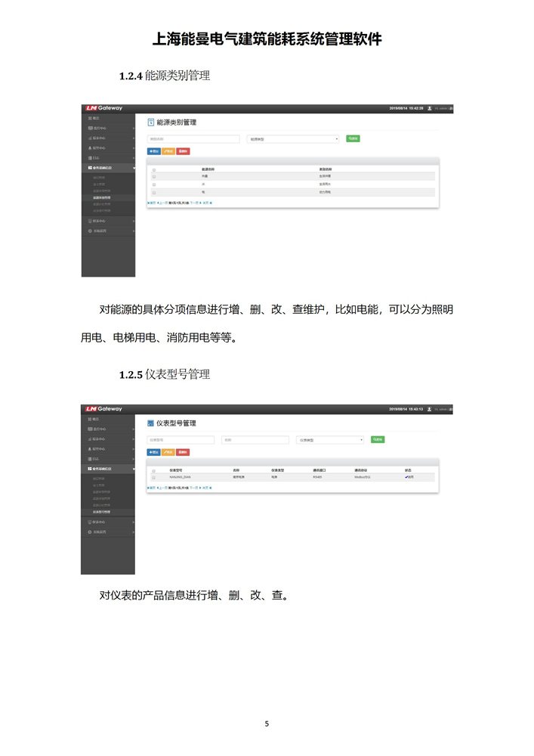
Task: Click the page title icon beside 仪表型号管理
Action: point(150,423)
